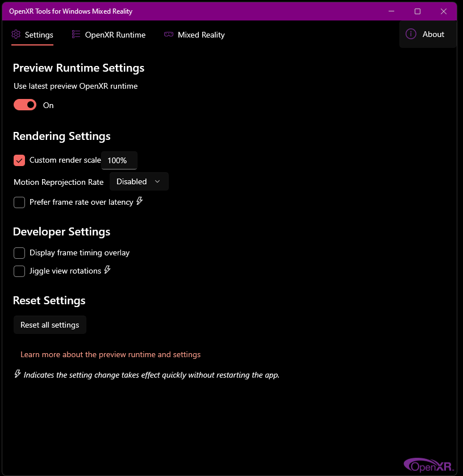Enable Display frame timing overlay
Screen dimensions: 463x476
[19, 253]
